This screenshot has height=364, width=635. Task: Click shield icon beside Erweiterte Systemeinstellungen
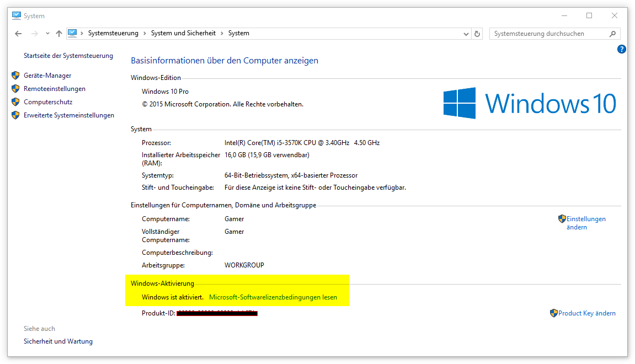(x=15, y=115)
